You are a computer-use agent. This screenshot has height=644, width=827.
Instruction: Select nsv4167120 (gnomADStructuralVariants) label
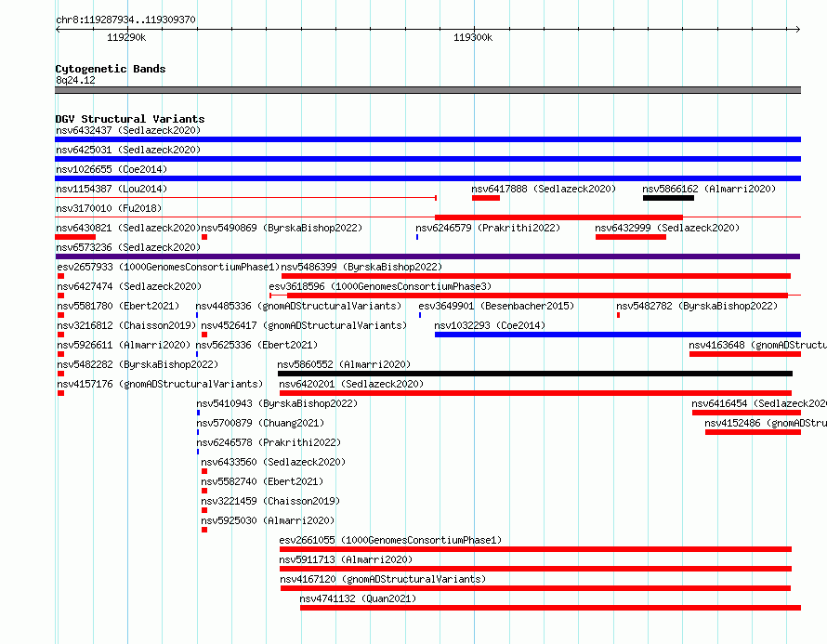383,579
